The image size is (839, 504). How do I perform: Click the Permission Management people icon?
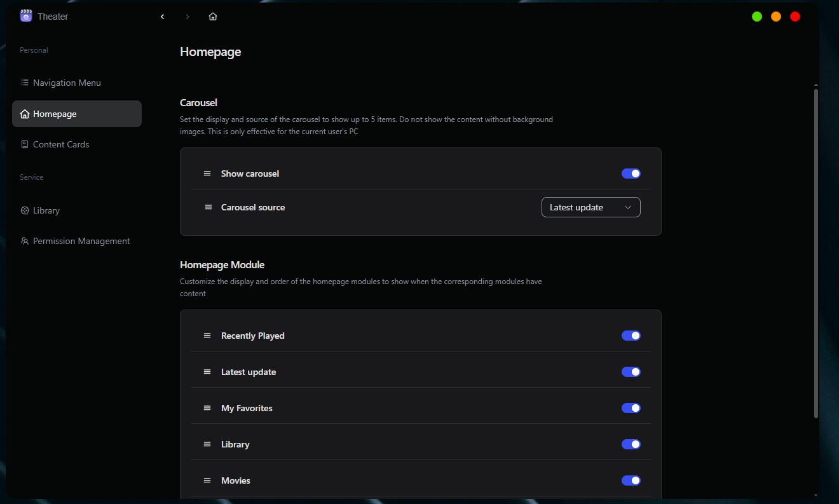25,241
